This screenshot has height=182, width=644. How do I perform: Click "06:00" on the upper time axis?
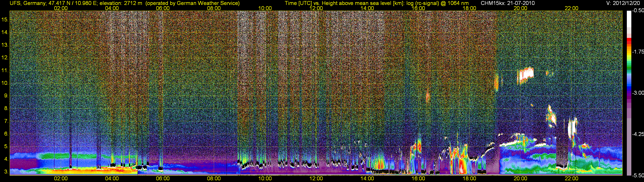tap(163, 8)
